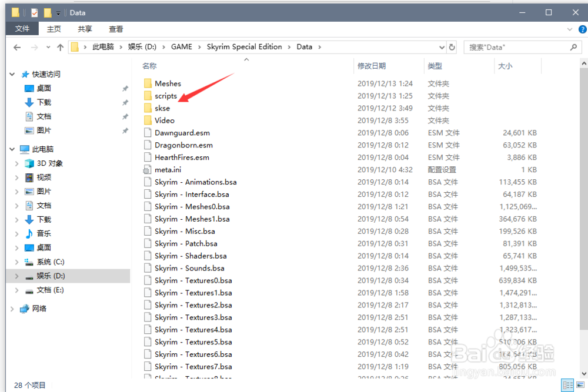Select Skyrim - Textures3.bsa file name
This screenshot has height=392, width=588.
(x=193, y=317)
